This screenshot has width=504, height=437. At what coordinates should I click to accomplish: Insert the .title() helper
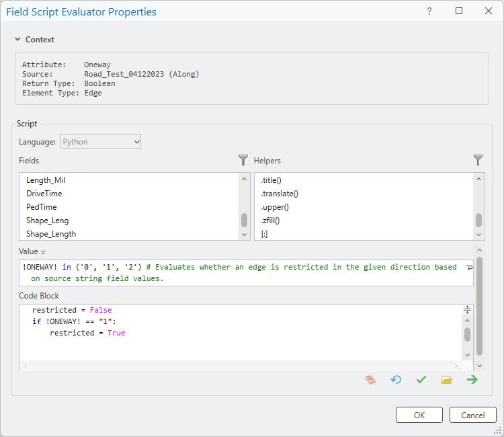[271, 180]
